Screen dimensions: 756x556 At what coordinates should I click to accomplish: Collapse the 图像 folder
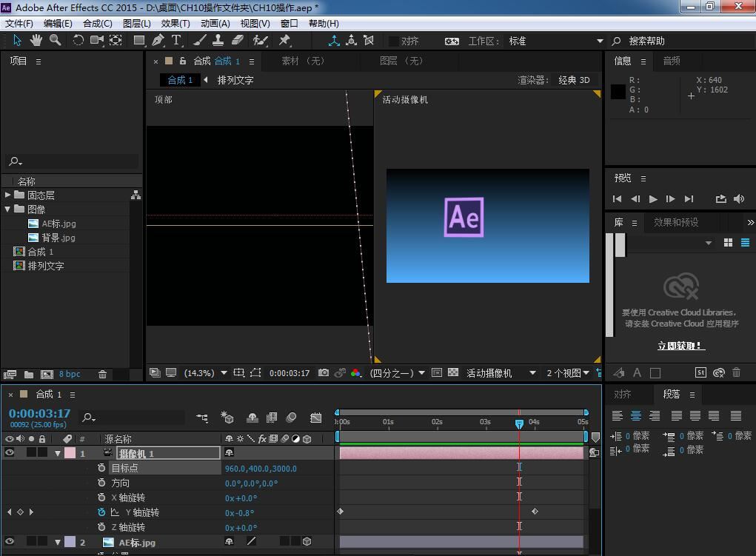7,209
